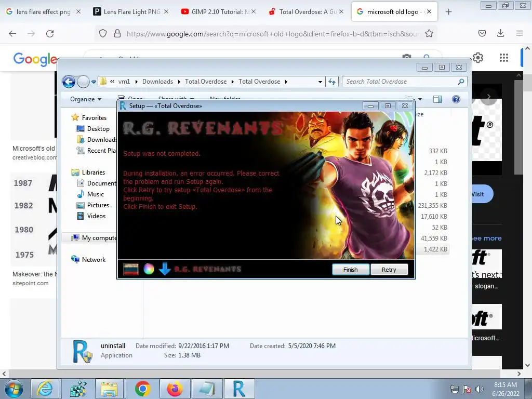Image resolution: width=532 pixels, height=399 pixels.
Task: Open recent locations dropdown beside Explorer navigation arrows
Action: coord(94,82)
